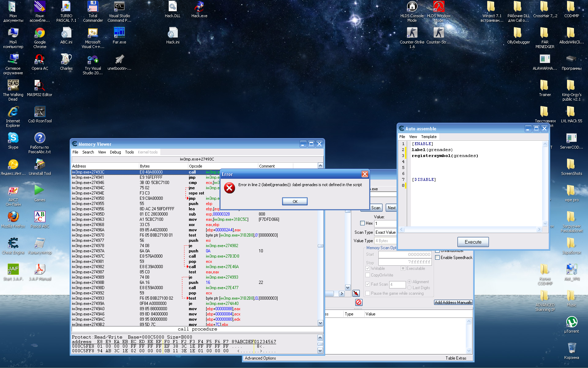Open the recycle bin Корзина icon
Image resolution: width=588 pixels, height=368 pixels.
(x=572, y=351)
